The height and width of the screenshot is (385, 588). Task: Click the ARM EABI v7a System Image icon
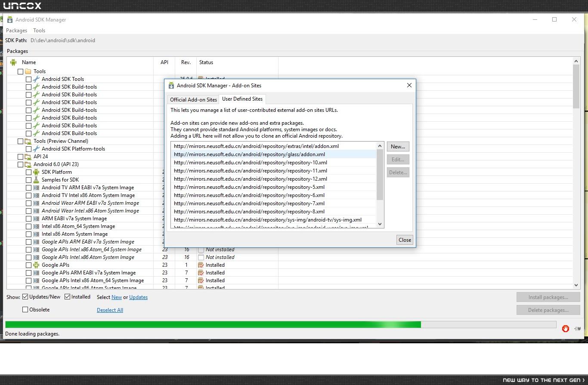tap(36, 219)
